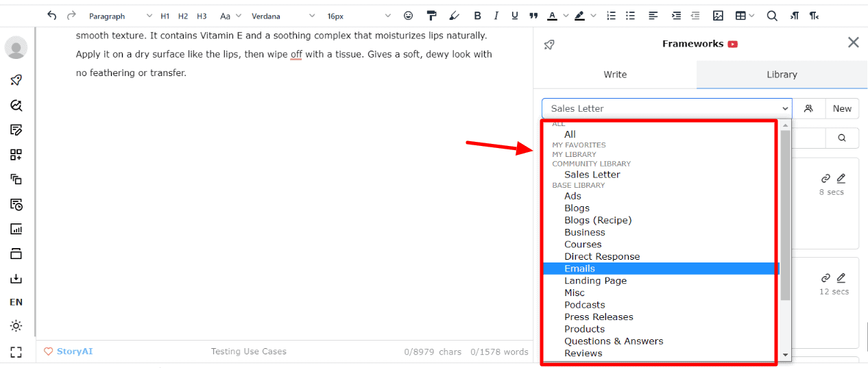This screenshot has width=868, height=368.
Task: Switch to the Write tab
Action: [x=615, y=75]
